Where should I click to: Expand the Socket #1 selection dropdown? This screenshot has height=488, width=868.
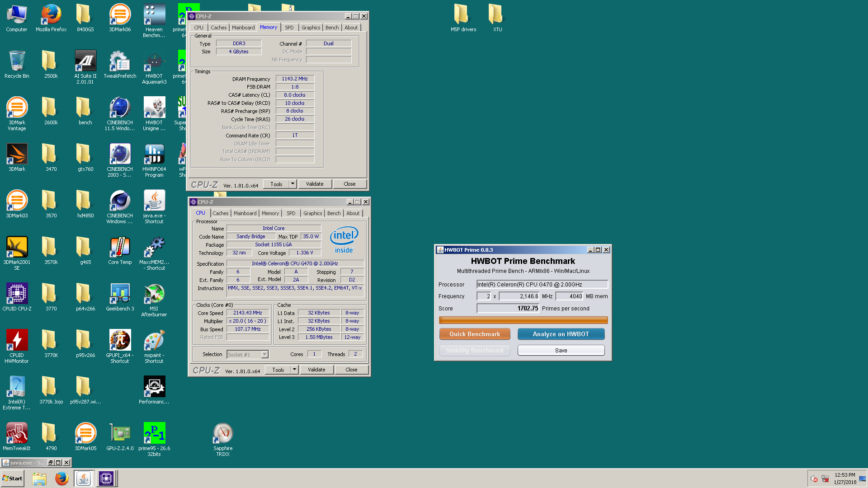[265, 355]
